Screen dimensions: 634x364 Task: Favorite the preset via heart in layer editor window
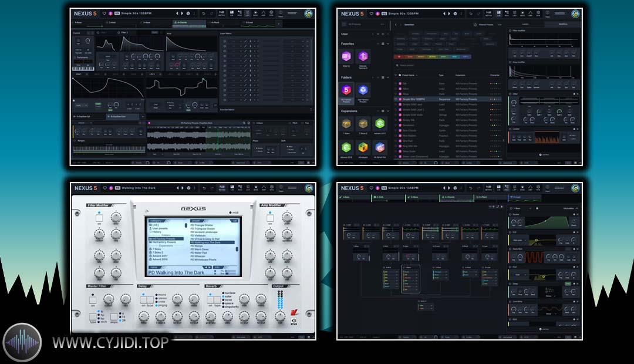point(104,14)
